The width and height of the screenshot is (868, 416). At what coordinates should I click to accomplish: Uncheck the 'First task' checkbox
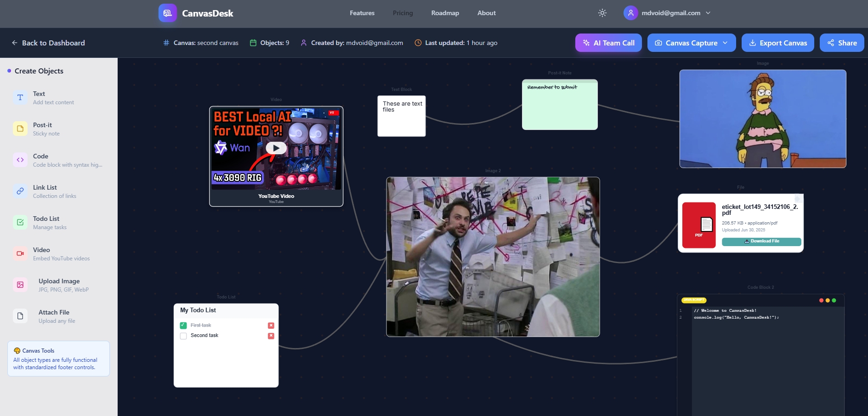point(183,326)
